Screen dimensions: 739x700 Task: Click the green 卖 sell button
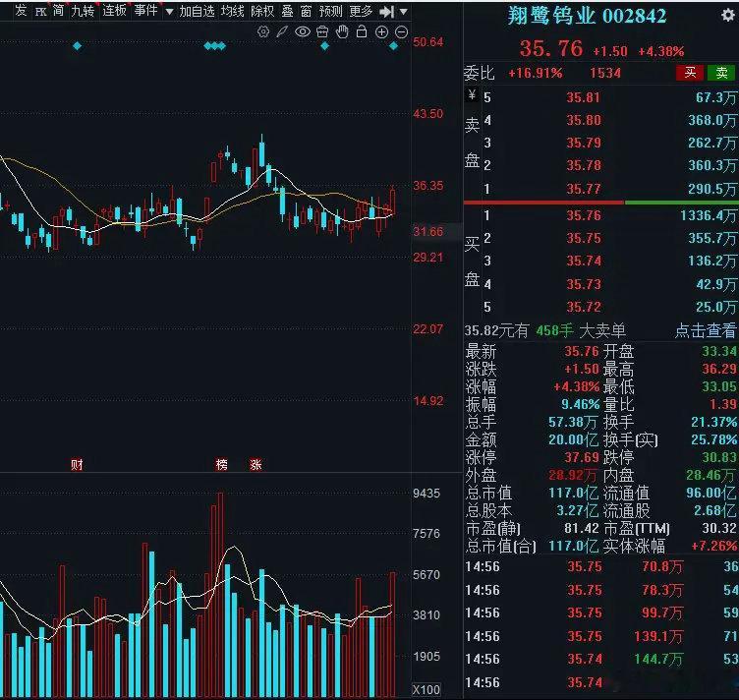click(x=721, y=73)
